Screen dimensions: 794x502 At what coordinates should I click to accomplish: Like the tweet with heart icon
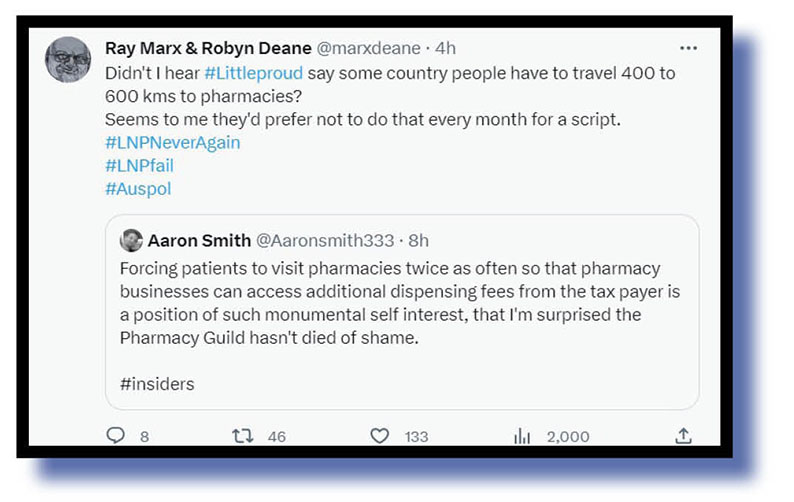point(379,435)
